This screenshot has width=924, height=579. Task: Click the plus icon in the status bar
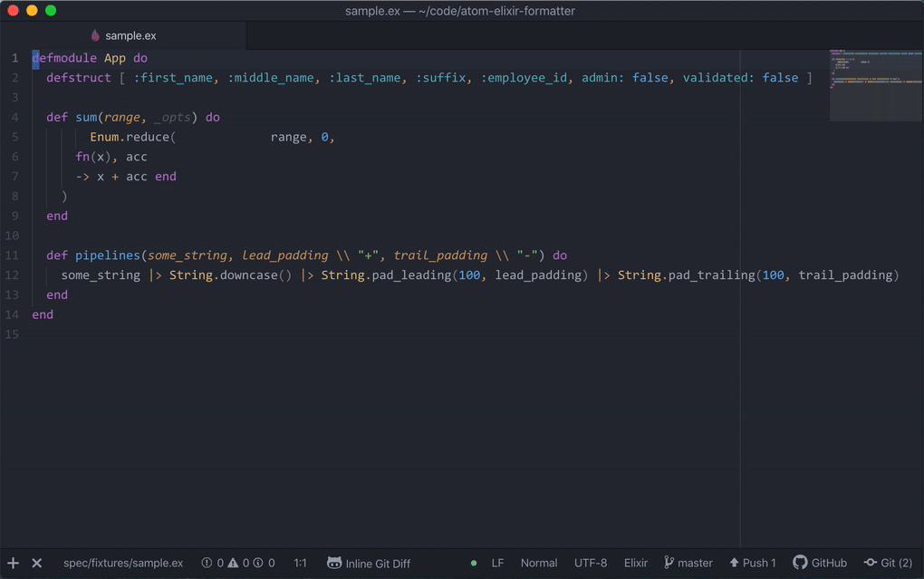pos(12,563)
